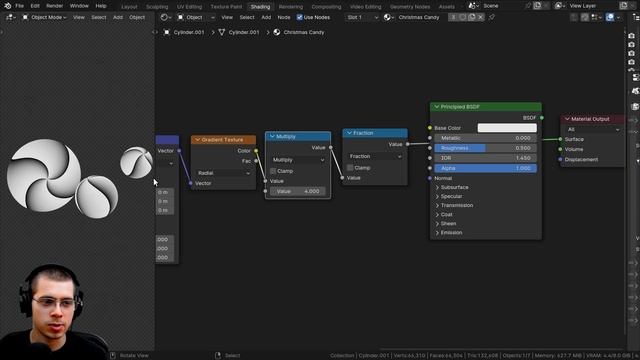This screenshot has height=360, width=640.
Task: Click the Blender logo icon
Action: [7, 6]
